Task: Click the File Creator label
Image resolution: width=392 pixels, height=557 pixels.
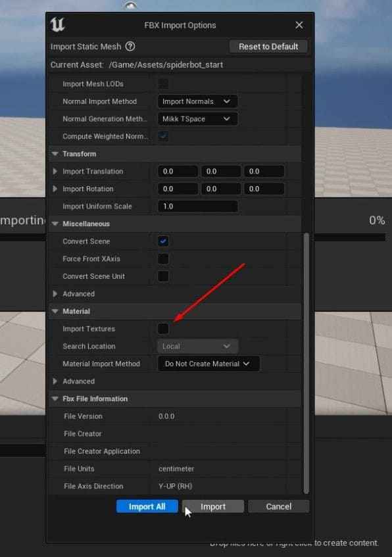Action: tap(82, 434)
